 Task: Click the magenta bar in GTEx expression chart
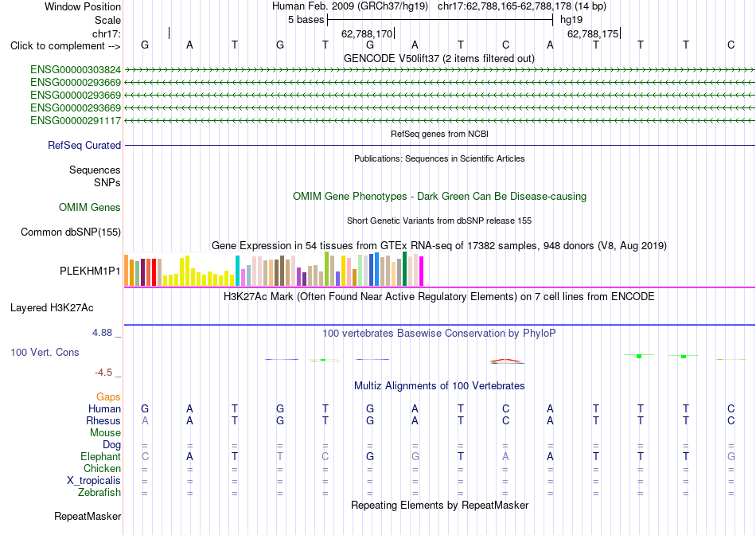click(x=422, y=271)
